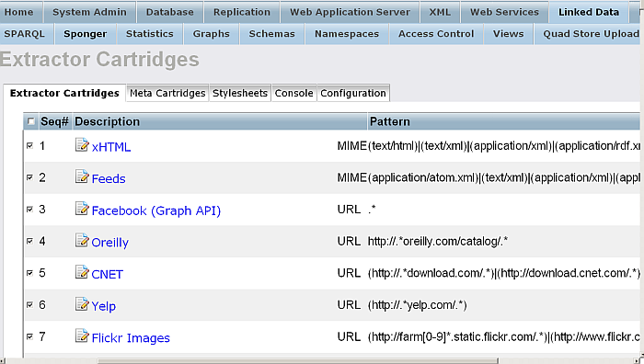This screenshot has width=644, height=364.
Task: Open the CNET cartridge link
Action: click(x=108, y=274)
